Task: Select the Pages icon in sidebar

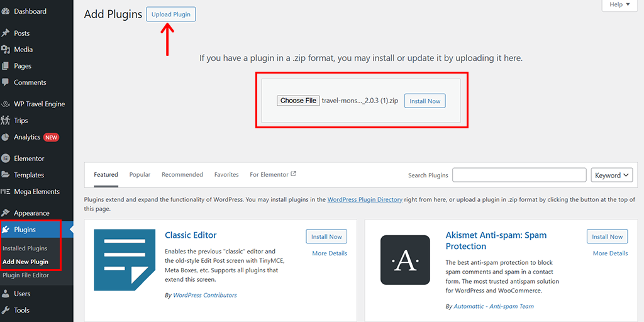Action: tap(6, 65)
